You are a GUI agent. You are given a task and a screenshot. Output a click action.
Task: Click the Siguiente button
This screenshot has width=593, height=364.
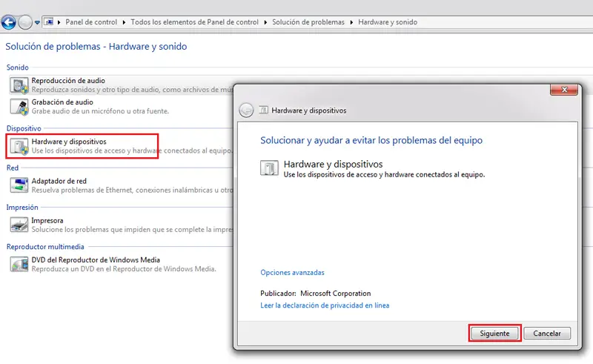(494, 334)
